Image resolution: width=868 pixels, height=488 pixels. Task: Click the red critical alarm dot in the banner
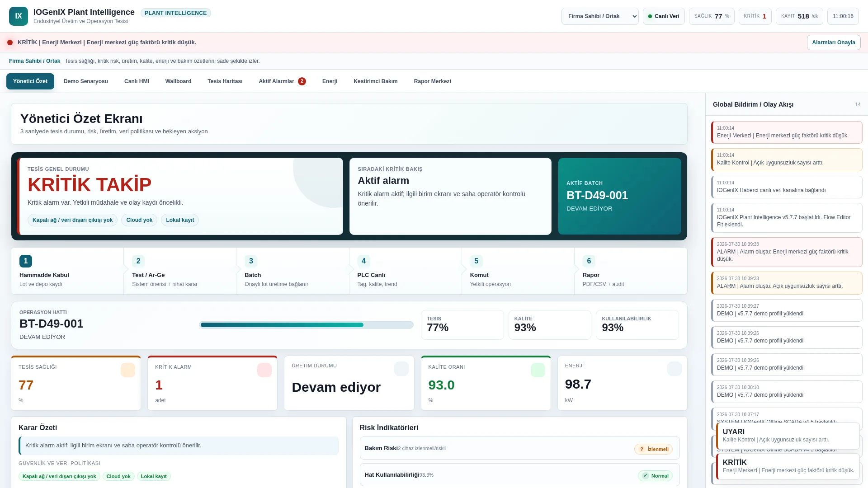(10, 42)
